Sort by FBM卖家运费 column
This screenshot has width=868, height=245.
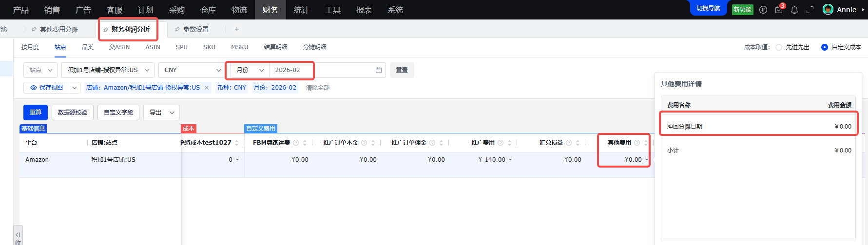point(305,143)
